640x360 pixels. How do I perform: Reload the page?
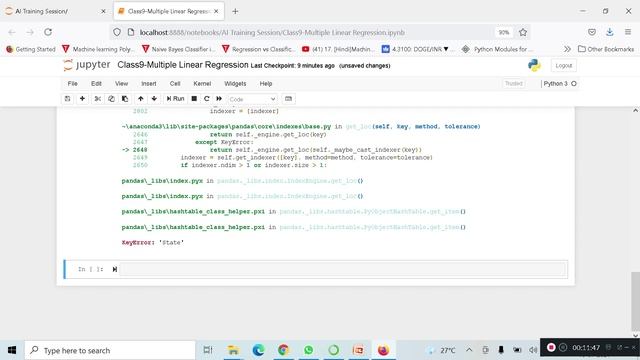(48, 32)
